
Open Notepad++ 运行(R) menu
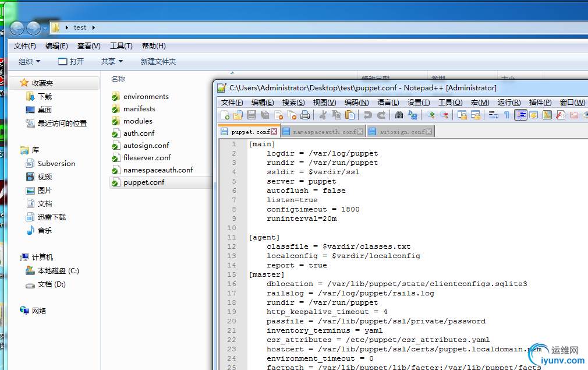[x=509, y=103]
